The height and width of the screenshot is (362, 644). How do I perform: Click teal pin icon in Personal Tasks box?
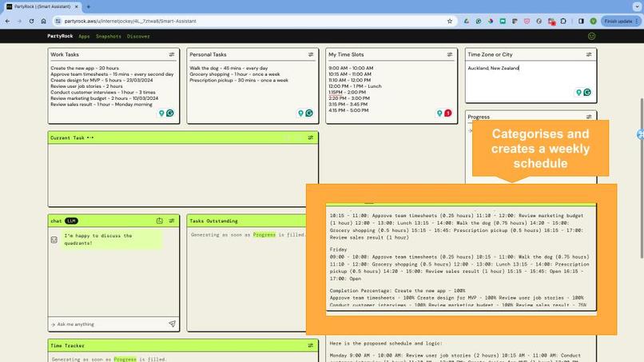(300, 113)
